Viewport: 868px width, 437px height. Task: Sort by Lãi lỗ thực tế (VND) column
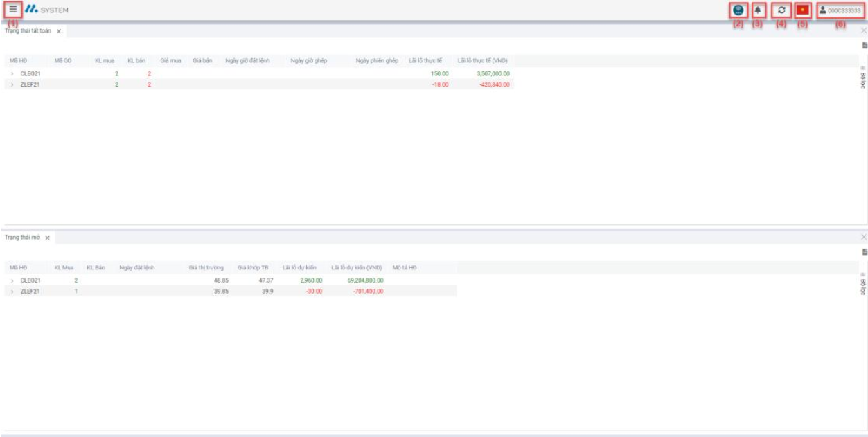pyautogui.click(x=483, y=60)
